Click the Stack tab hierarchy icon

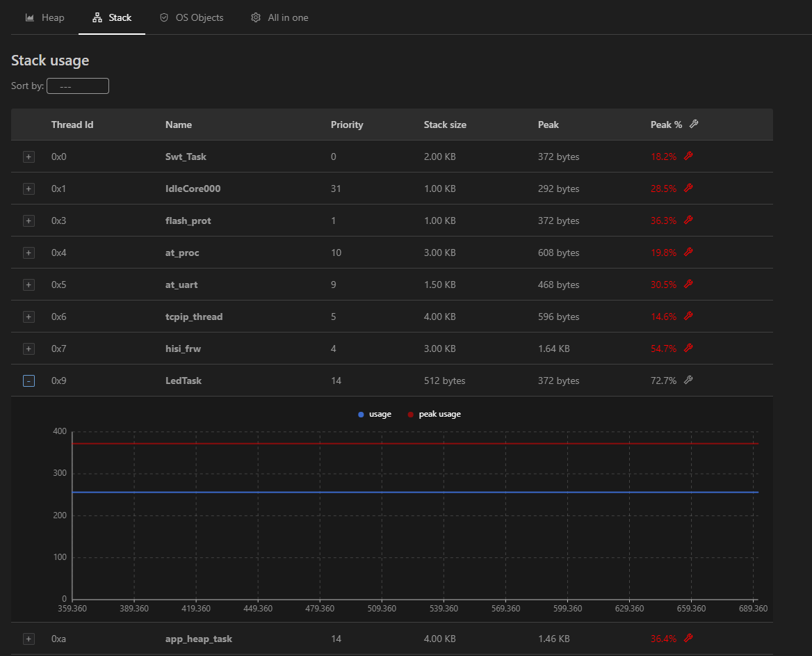[x=97, y=17]
